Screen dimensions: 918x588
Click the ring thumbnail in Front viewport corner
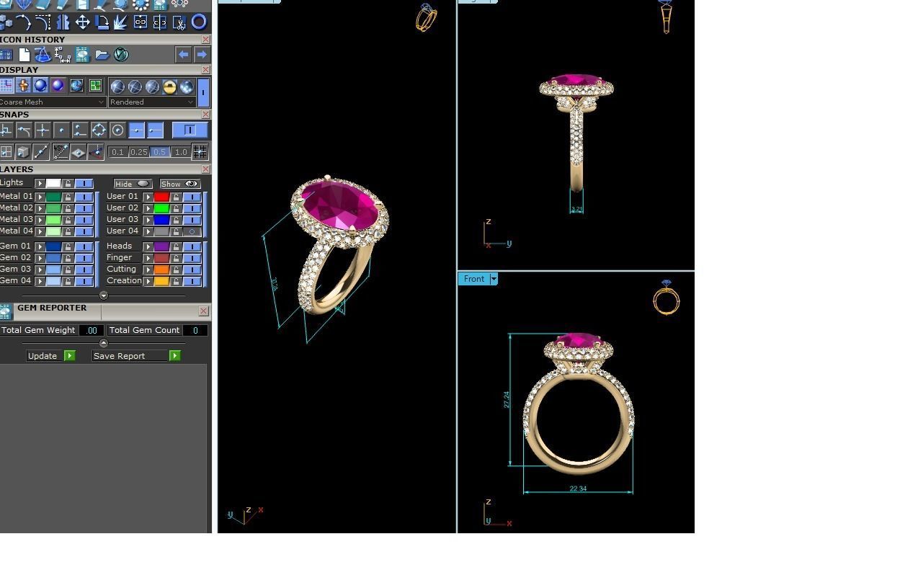[667, 297]
